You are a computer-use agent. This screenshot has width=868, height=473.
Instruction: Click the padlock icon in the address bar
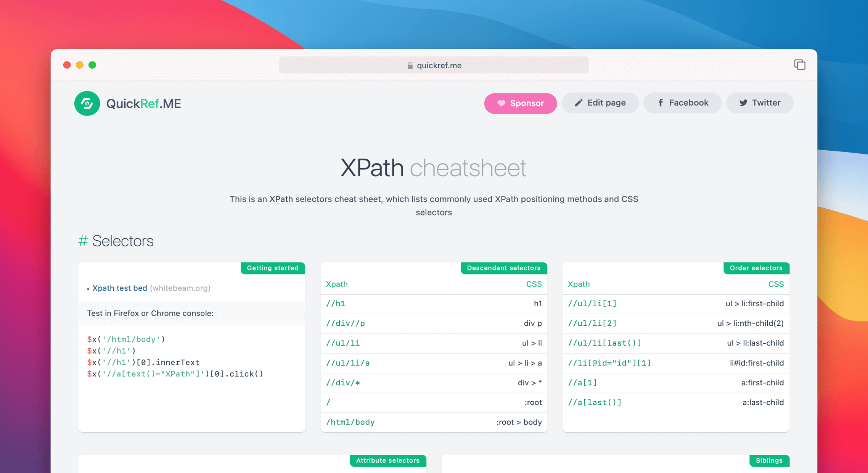click(x=410, y=65)
